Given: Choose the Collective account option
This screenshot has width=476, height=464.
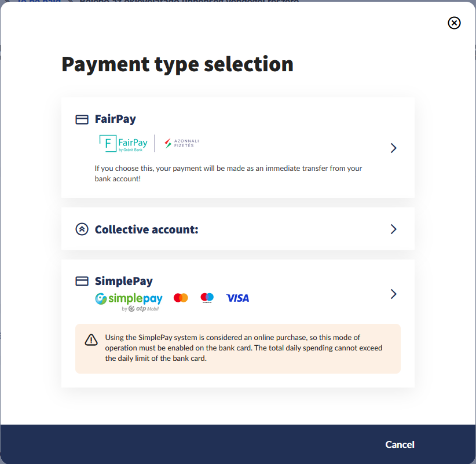Looking at the screenshot, I should coord(147,229).
